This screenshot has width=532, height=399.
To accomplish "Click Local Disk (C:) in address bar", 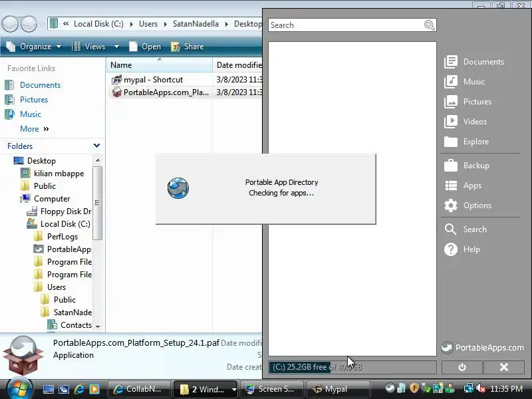I will (98, 24).
